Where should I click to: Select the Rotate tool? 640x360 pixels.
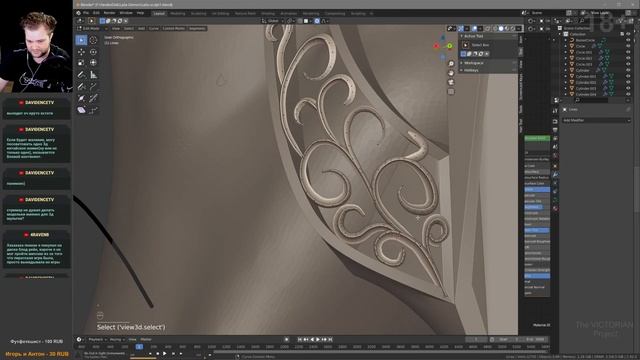(x=93, y=52)
